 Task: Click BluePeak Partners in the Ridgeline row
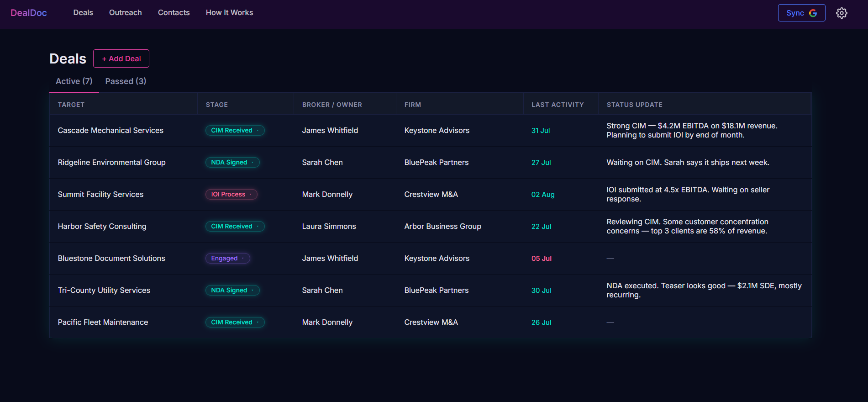437,162
